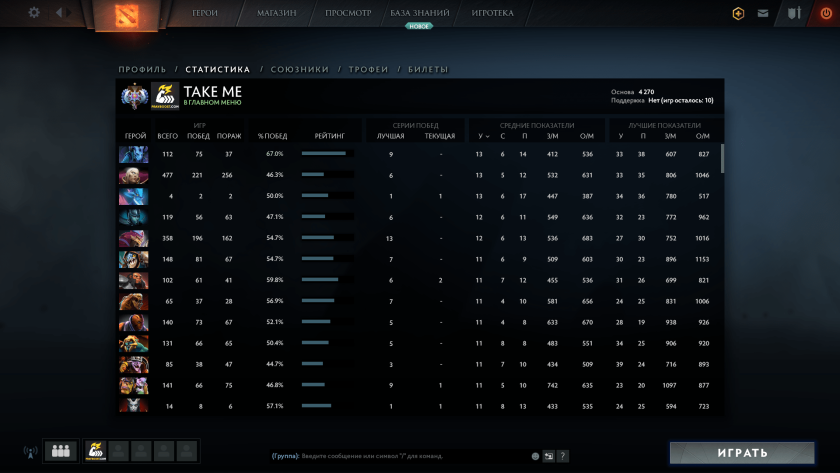Viewport: 840px width, 473px height.
Task: Switch to the ТРОФЕИ tab
Action: coord(369,70)
